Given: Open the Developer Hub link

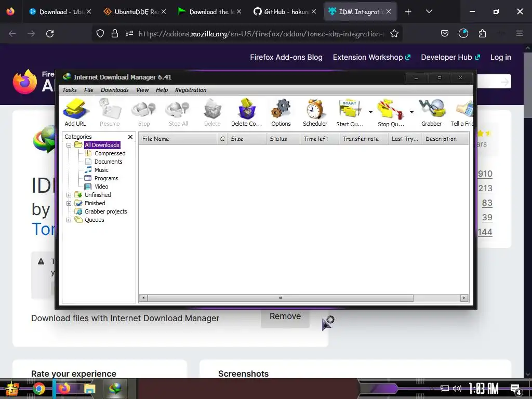Looking at the screenshot, I should [x=450, y=57].
